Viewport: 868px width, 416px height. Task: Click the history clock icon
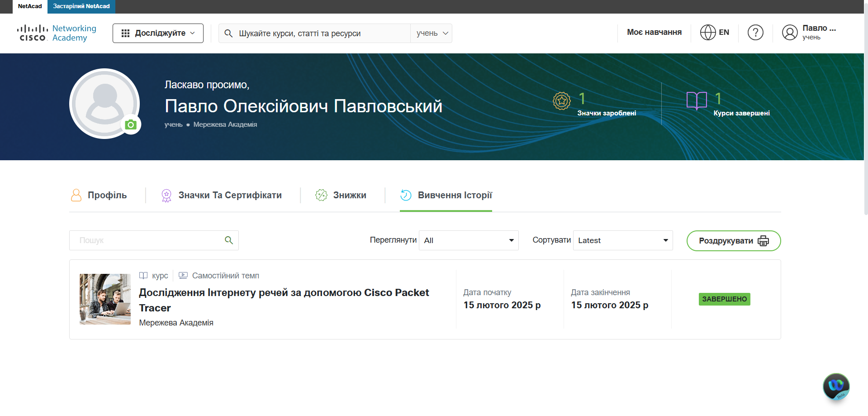pos(406,195)
